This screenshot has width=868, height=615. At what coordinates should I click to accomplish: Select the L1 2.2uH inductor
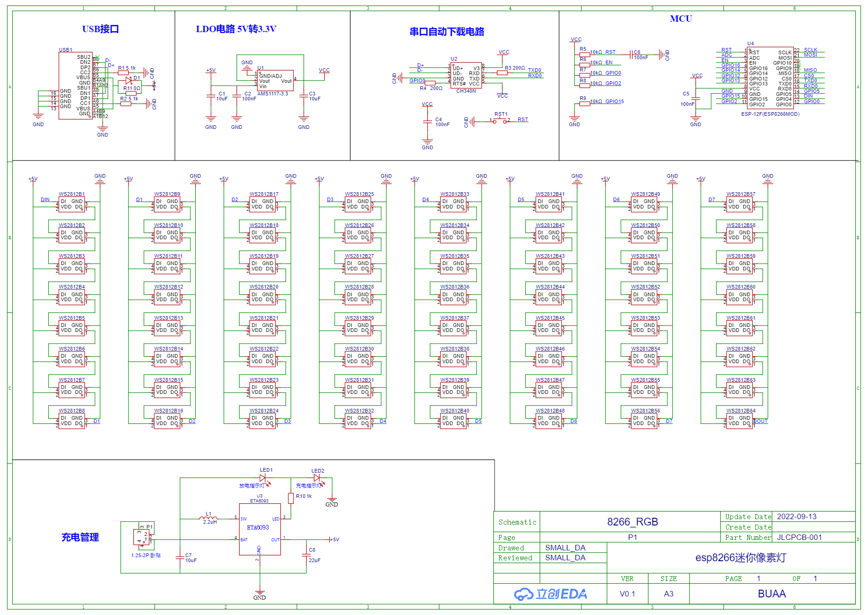click(208, 518)
